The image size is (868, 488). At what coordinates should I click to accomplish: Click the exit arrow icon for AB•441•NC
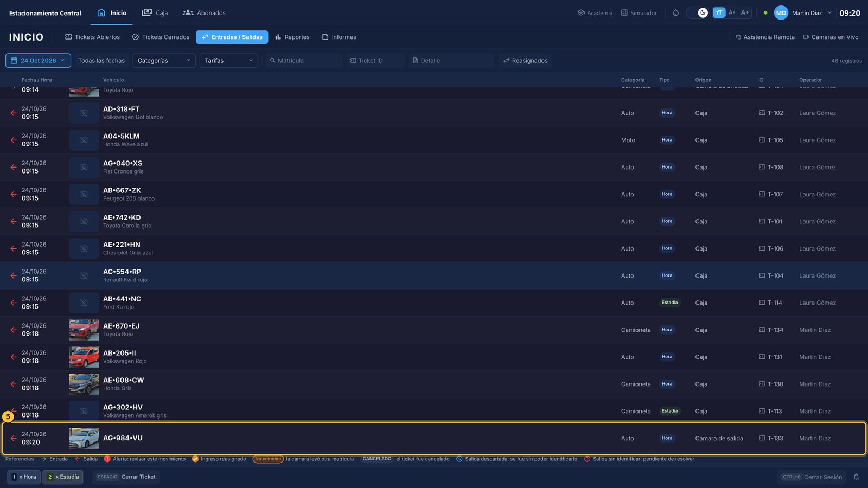tap(14, 303)
